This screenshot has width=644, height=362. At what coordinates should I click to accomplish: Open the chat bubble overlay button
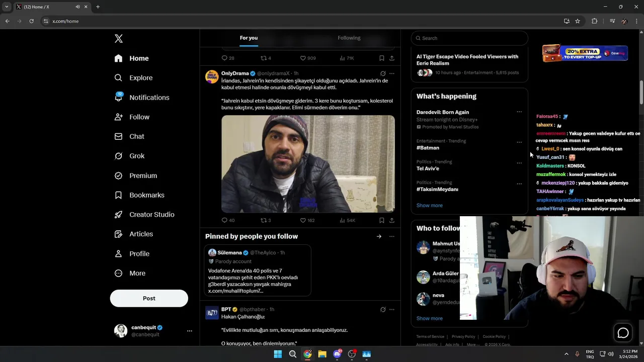tap(623, 333)
